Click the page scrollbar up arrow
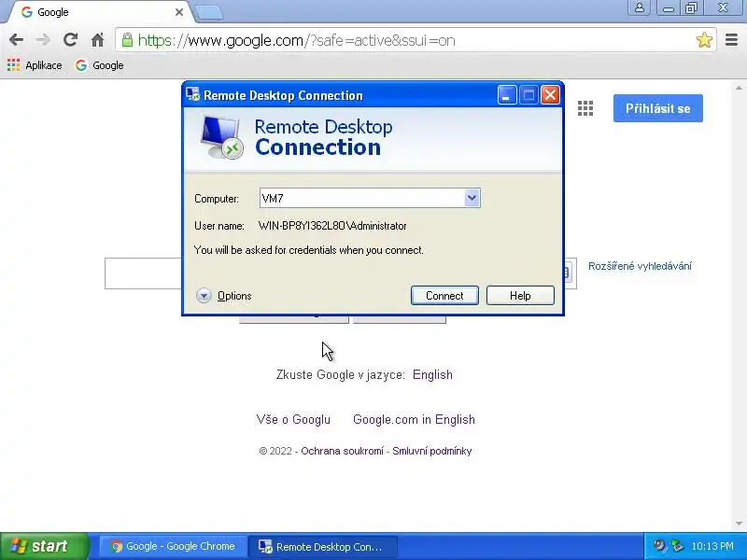 739,88
